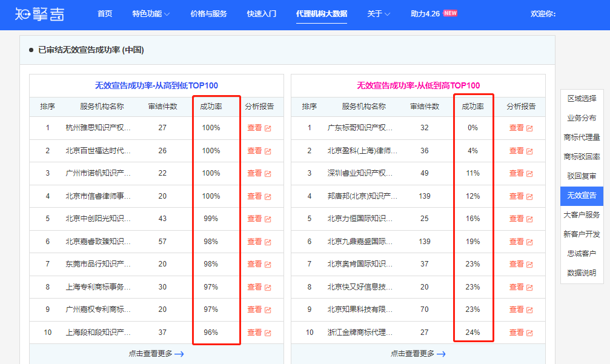Click the 已审结无效宣告成功率 (中国) section title
610x364 pixels.
point(91,50)
